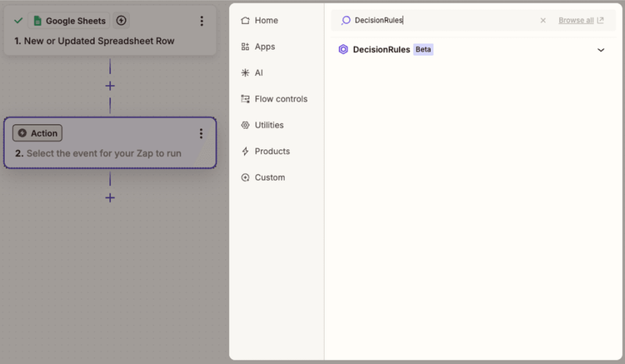625x364 pixels.
Task: Click the green checkmark on step 1
Action: tap(18, 21)
